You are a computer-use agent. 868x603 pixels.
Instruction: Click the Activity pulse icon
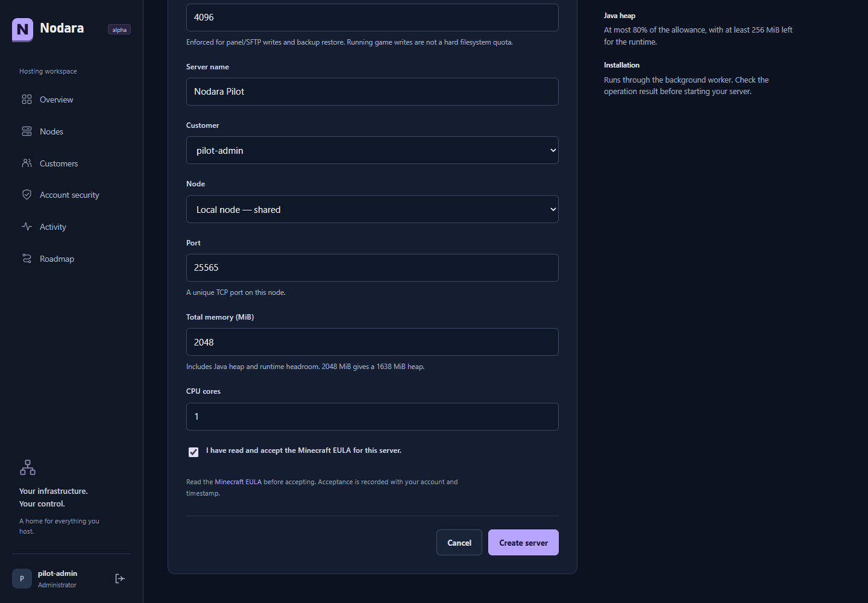27,227
